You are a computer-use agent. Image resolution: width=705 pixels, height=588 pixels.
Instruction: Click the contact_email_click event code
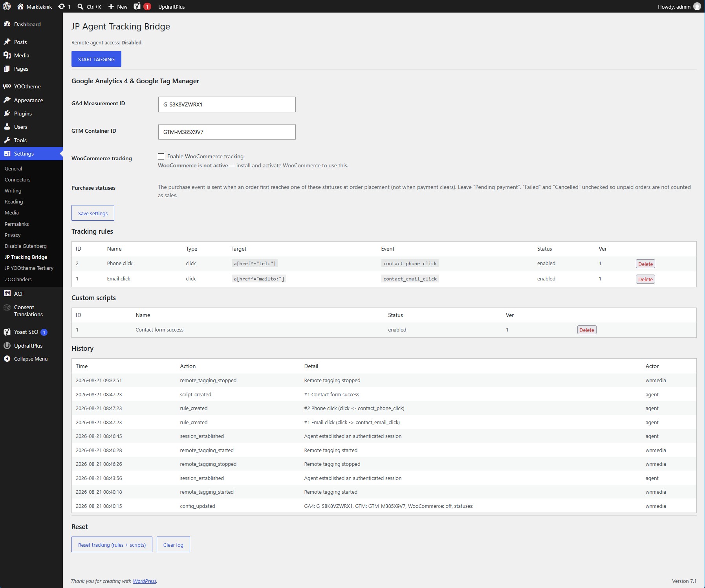[x=410, y=279]
